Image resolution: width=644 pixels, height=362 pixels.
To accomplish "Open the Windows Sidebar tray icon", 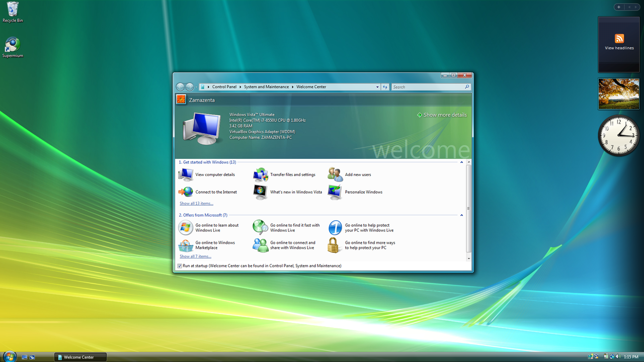I will (x=591, y=357).
